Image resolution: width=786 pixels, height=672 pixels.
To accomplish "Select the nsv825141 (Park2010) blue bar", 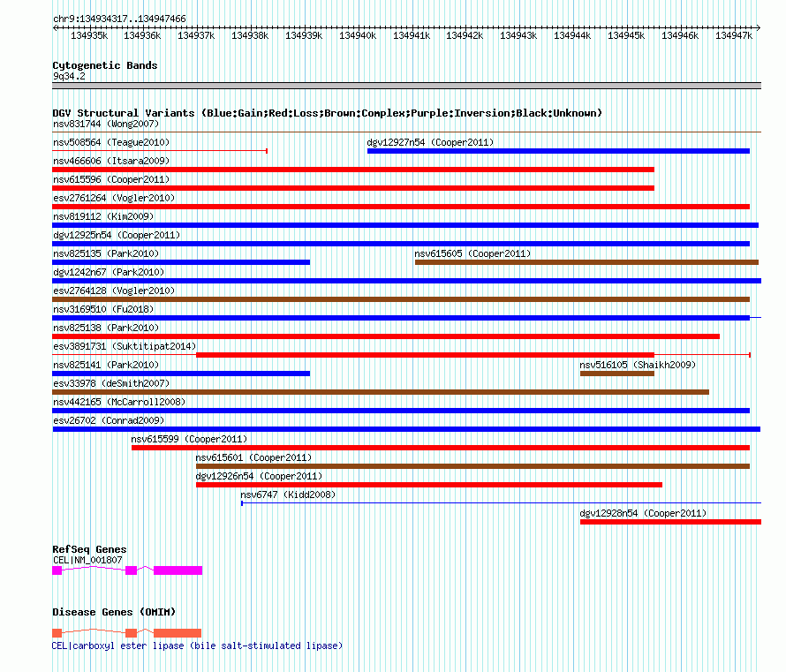I will coord(181,374).
